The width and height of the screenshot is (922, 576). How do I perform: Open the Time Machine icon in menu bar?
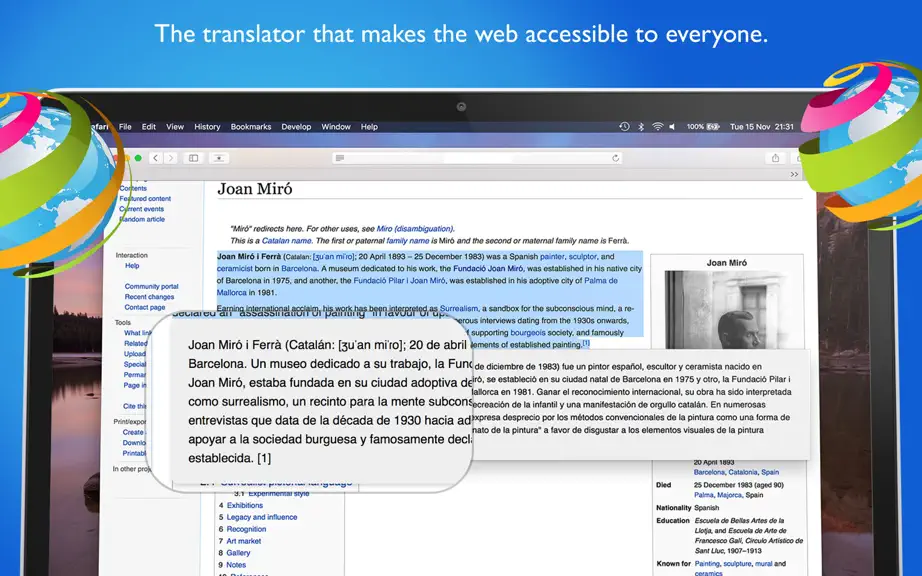[624, 126]
